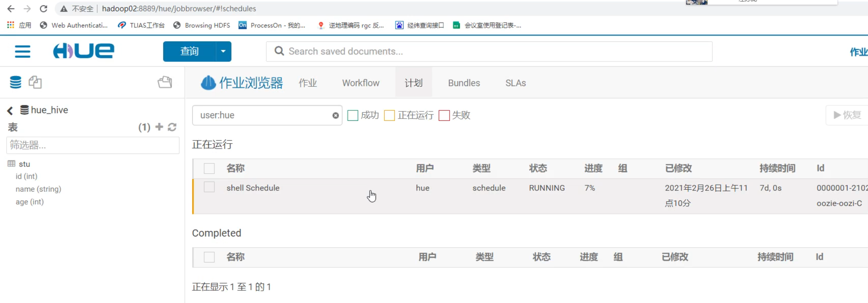Screen dimensions: 868x303
Task: Go back with the browser back arrow
Action: [11, 8]
